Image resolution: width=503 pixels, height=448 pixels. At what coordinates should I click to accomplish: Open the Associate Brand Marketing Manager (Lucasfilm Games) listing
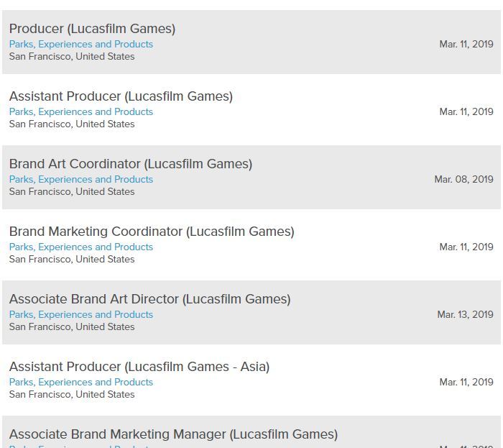click(x=173, y=434)
